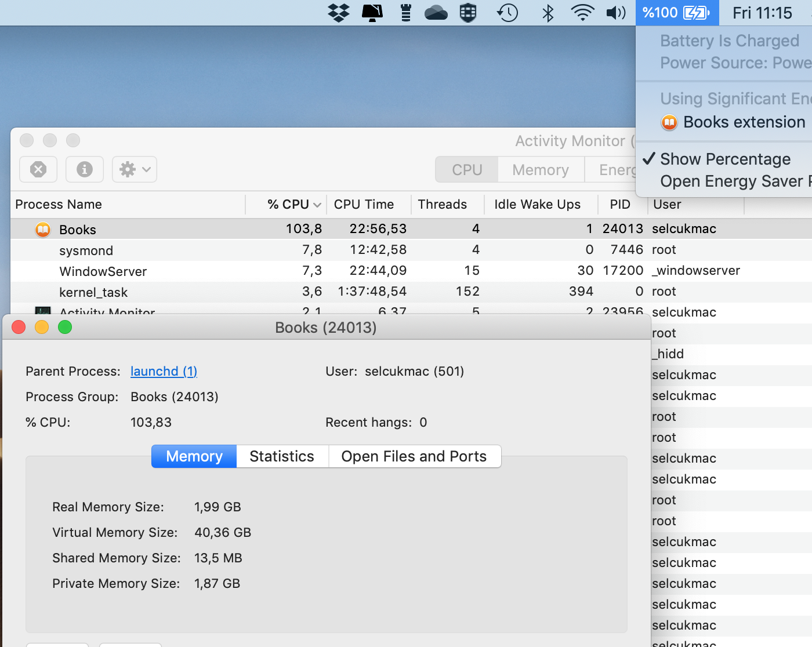Click the Quit Process (X) toolbar button
The height and width of the screenshot is (647, 812).
38,169
